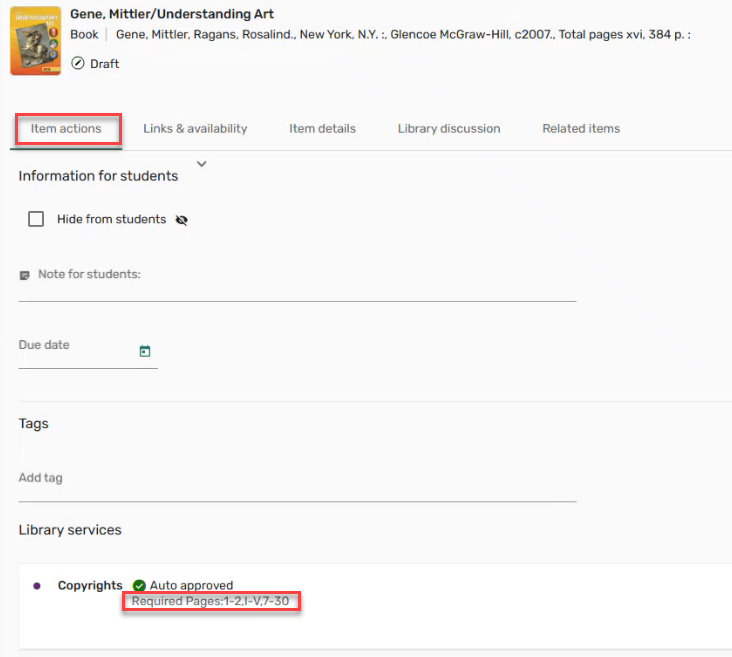Click the Add tag input field
Screen dimensions: 732x657
(297, 485)
